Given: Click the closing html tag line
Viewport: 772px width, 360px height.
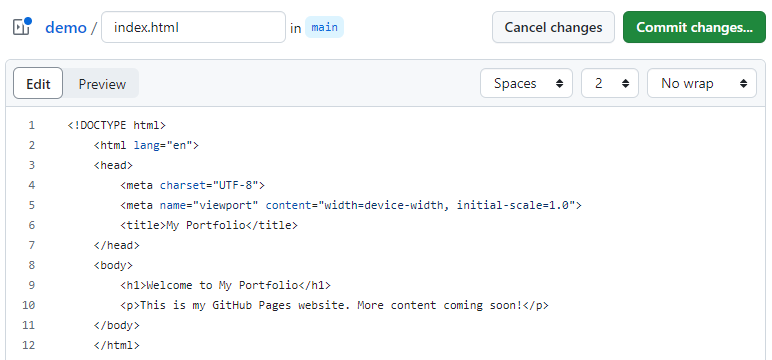Looking at the screenshot, I should [x=117, y=345].
